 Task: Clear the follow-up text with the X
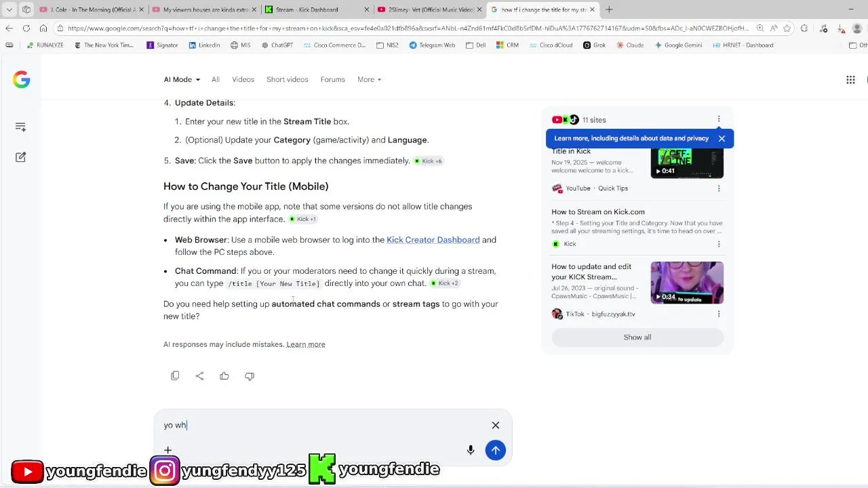496,425
